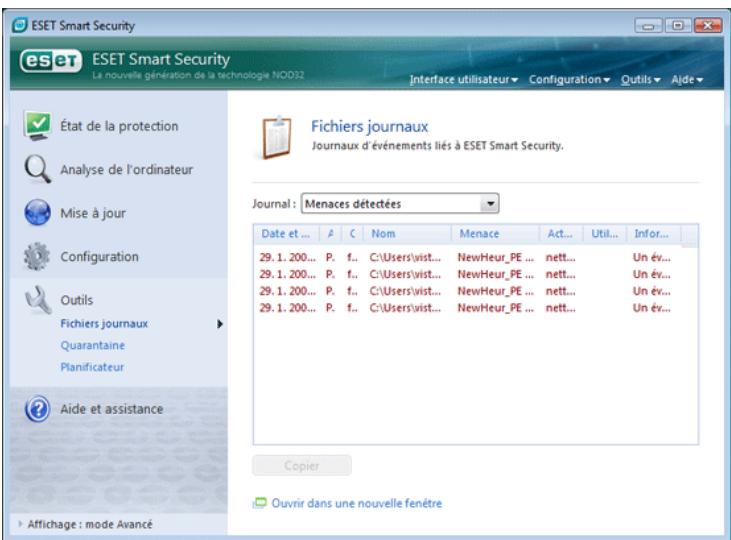This screenshot has height=540, width=731.
Task: Sort by Infor... column header
Action: [x=654, y=234]
